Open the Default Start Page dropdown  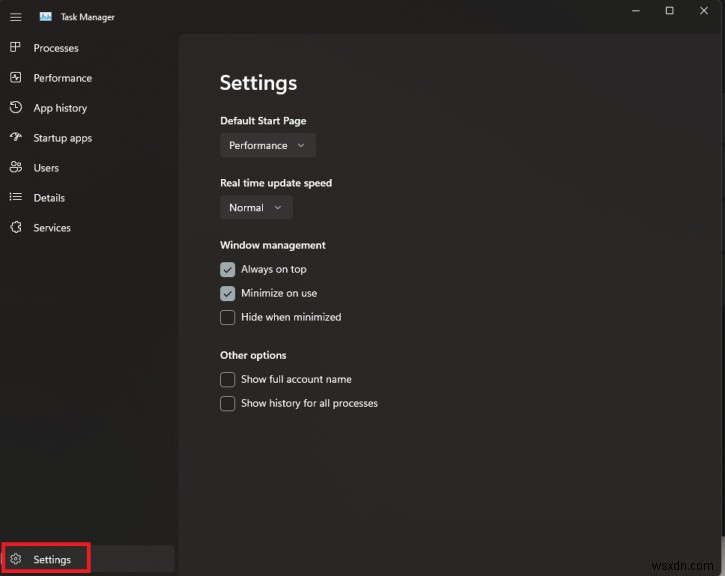tap(268, 145)
